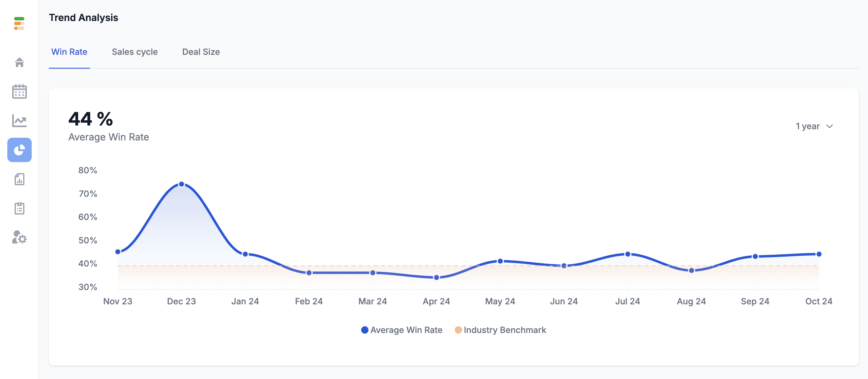Screen dimensions: 868x379
Task: Switch to the Sales cycle tab
Action: 135,52
